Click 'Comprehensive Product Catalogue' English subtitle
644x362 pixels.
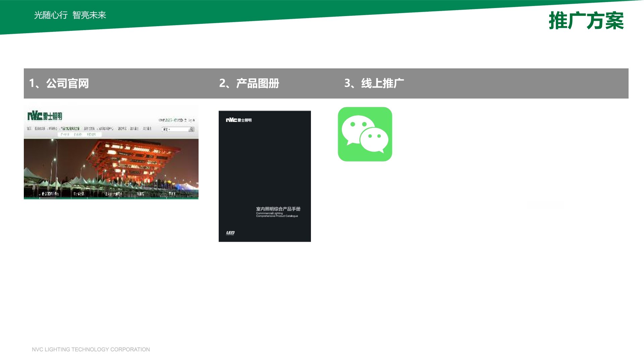coord(277,216)
